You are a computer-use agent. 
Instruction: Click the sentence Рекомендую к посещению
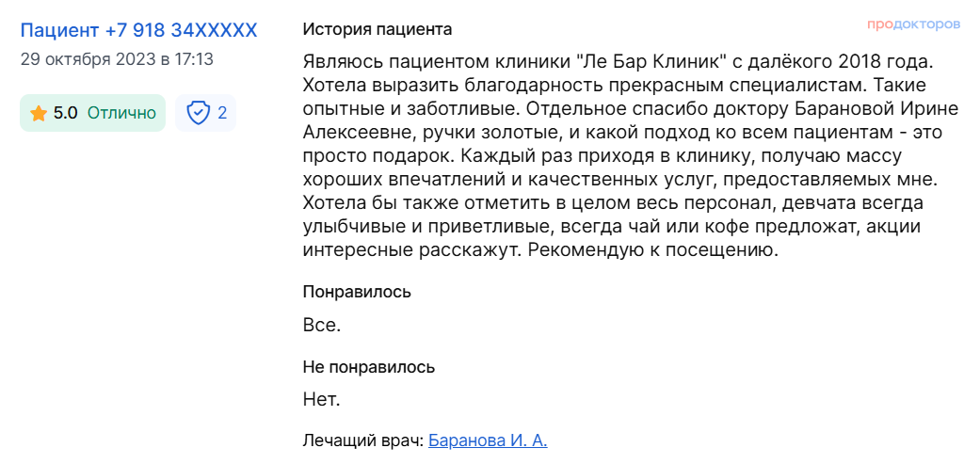pyautogui.click(x=652, y=251)
